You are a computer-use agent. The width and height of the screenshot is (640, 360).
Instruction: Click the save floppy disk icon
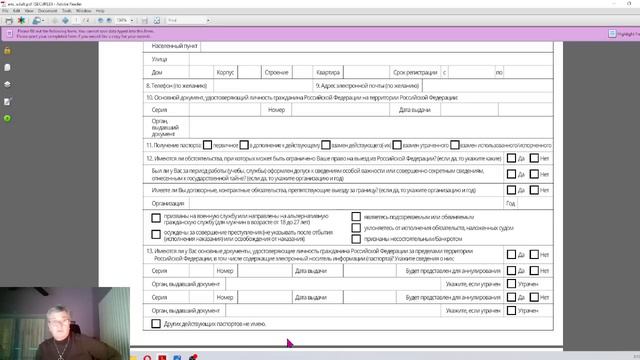click(144, 20)
